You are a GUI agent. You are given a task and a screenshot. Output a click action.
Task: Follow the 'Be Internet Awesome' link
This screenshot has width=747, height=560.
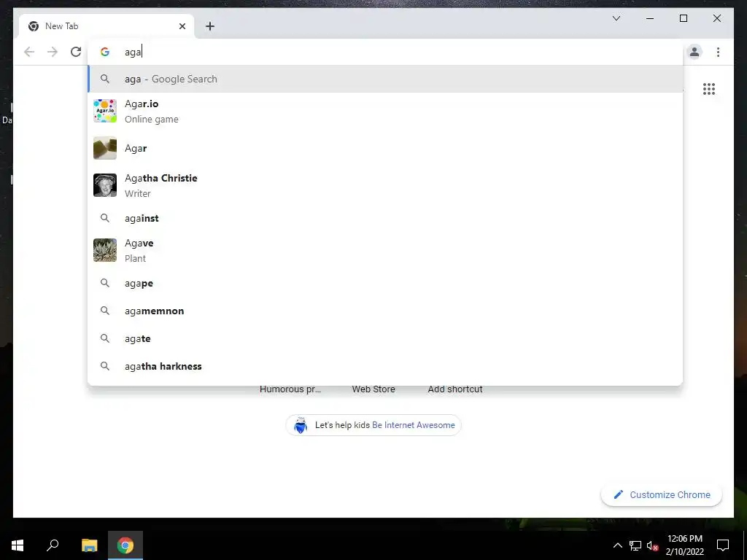[x=413, y=425]
